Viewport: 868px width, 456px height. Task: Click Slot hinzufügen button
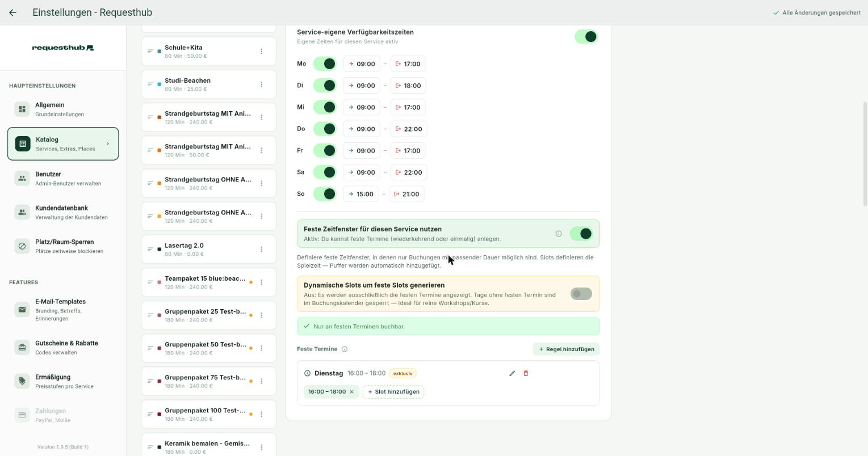[393, 392]
